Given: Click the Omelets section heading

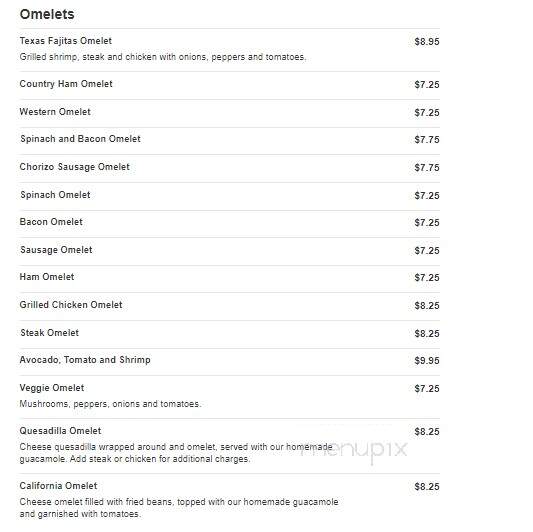Looking at the screenshot, I should [47, 14].
